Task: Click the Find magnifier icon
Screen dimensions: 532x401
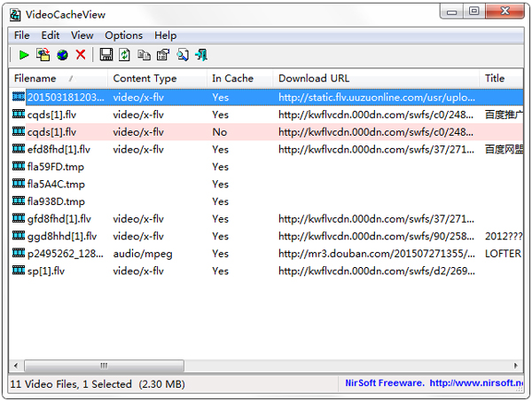Action: point(183,55)
